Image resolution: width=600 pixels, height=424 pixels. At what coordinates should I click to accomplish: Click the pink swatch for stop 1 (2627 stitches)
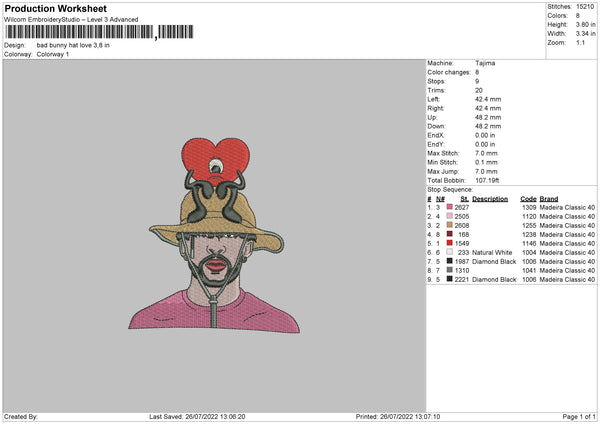(x=450, y=207)
